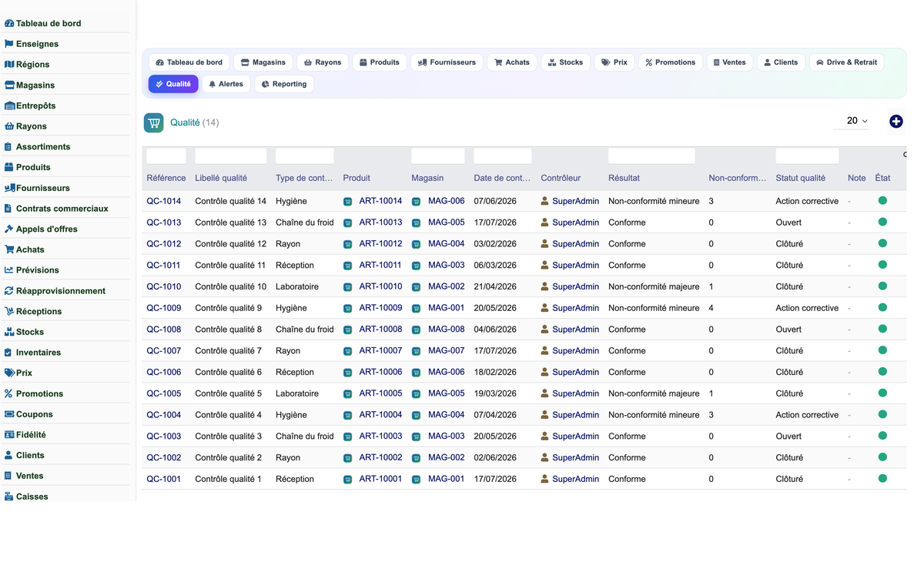Screen dimensions: 924x572
Task: Click store icon beside MAG-008
Action: tap(417, 329)
